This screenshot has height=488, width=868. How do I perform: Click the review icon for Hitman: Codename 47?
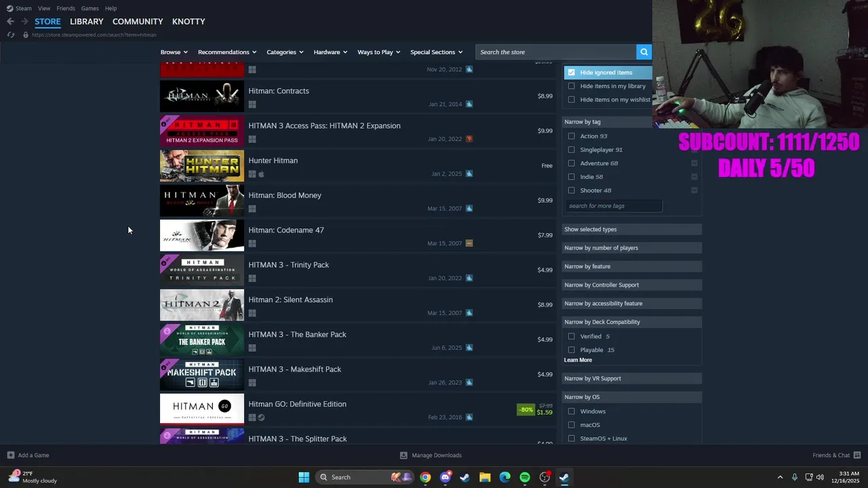(x=469, y=243)
